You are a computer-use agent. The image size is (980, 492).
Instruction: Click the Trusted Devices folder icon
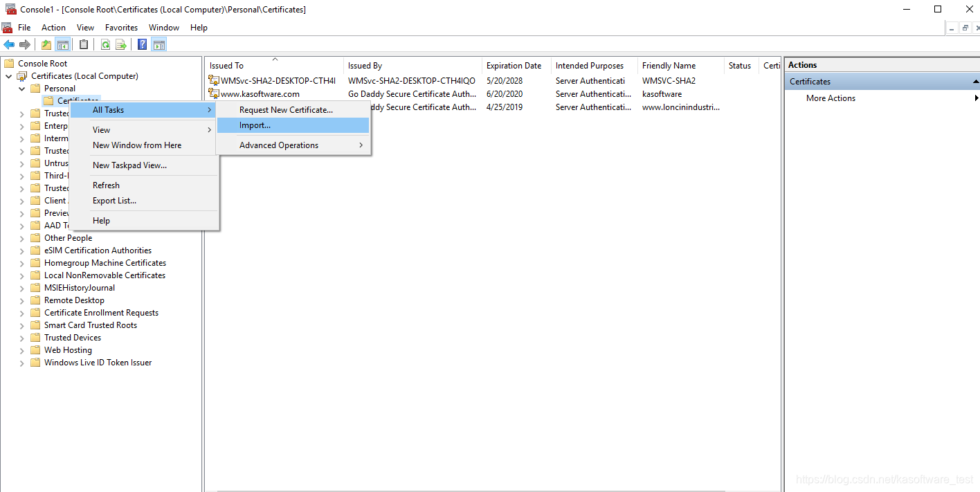click(35, 338)
